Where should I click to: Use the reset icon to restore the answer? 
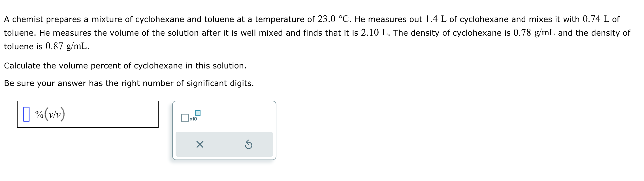pyautogui.click(x=249, y=145)
